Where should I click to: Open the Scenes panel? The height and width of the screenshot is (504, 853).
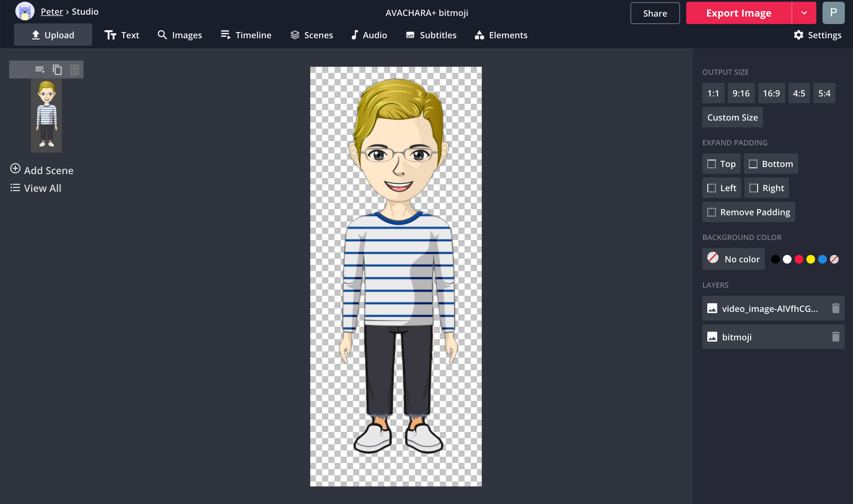coord(311,35)
